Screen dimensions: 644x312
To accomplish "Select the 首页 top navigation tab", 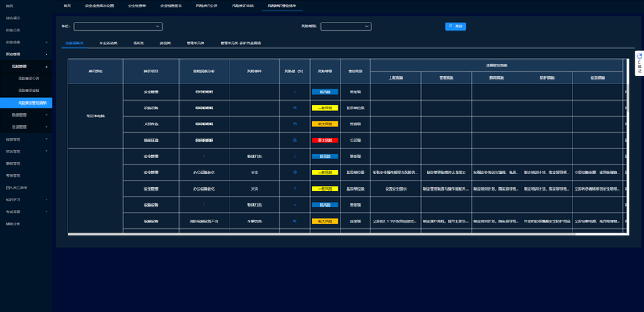I will [x=68, y=6].
